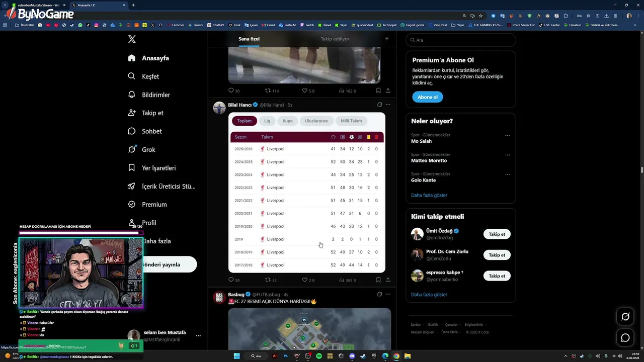The width and height of the screenshot is (644, 362).
Task: Open Chrome tab search dropdown arrow
Action: (4, 5)
